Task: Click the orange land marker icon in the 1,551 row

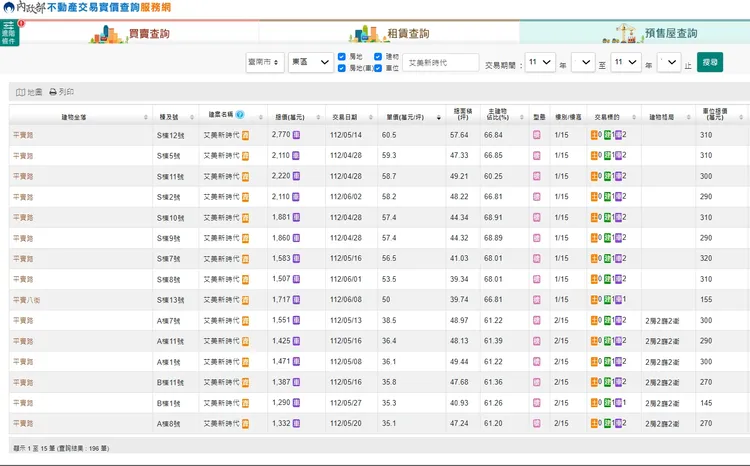Action: coord(594,321)
